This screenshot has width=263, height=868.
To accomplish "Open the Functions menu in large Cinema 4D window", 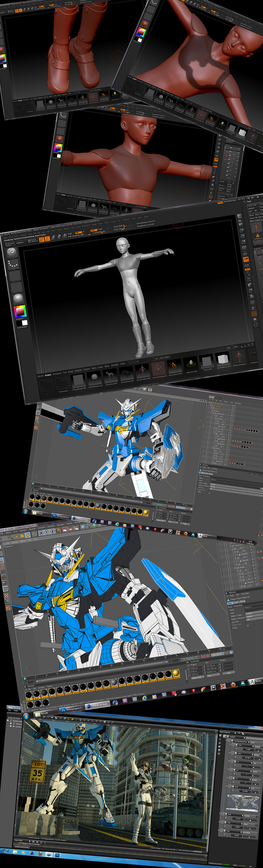I will (x=41, y=528).
